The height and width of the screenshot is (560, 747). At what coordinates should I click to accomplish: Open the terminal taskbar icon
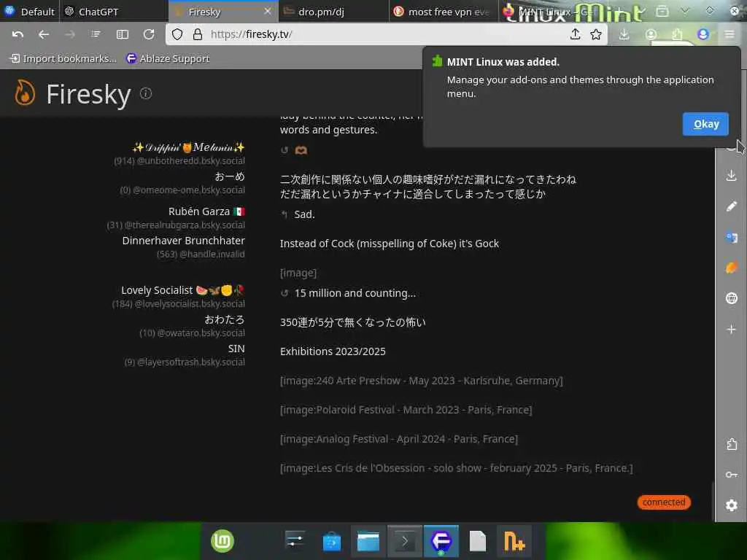click(x=404, y=541)
